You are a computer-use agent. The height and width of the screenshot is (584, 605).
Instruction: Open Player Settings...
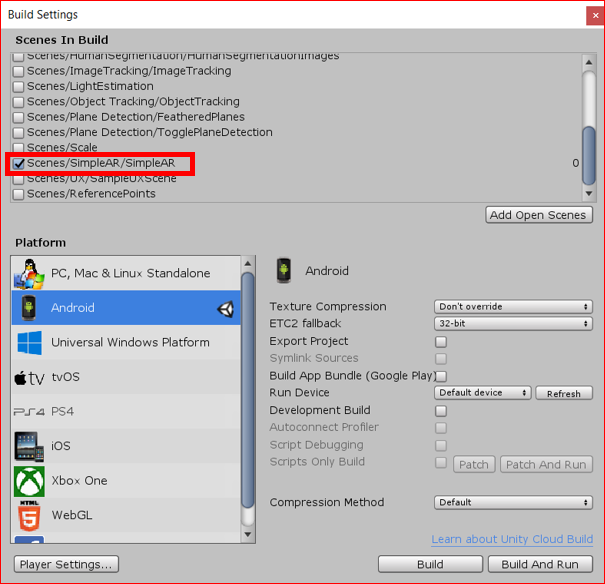click(x=66, y=565)
